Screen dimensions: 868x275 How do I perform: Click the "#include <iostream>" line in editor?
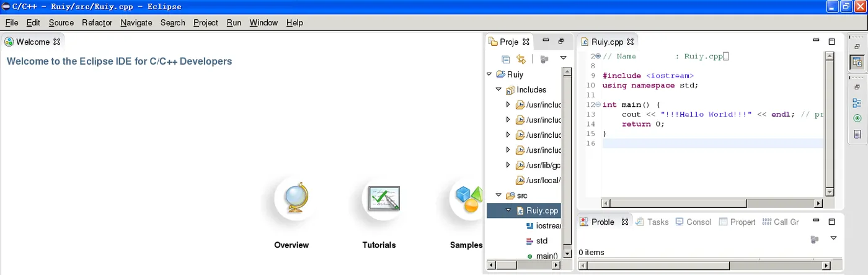point(648,75)
